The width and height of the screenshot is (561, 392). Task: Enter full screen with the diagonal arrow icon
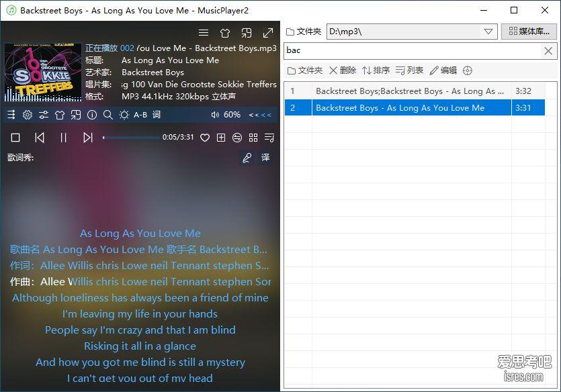coord(268,33)
